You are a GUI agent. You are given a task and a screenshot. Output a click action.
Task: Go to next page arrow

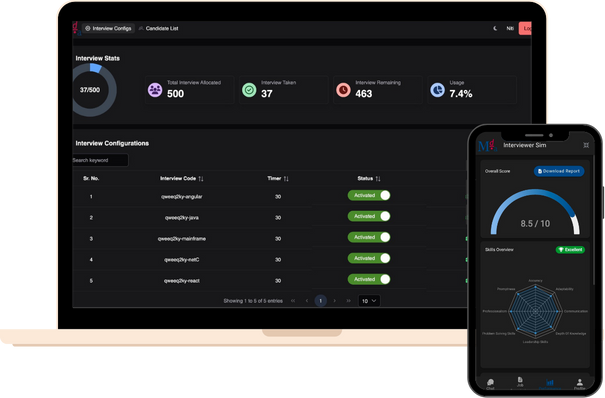tap(335, 301)
